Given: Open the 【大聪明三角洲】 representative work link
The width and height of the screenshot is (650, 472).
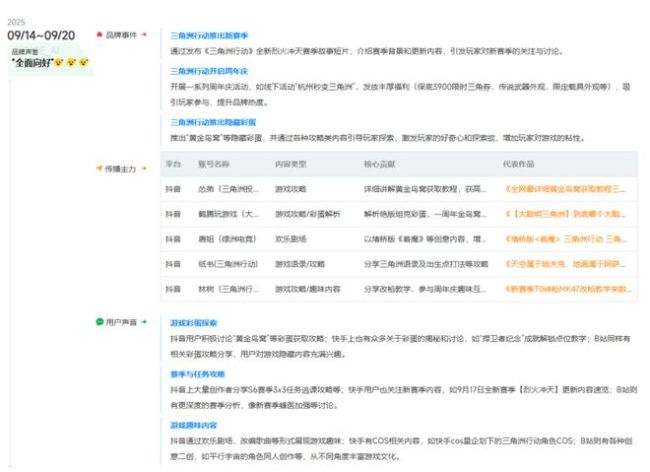Looking at the screenshot, I should point(565,214).
